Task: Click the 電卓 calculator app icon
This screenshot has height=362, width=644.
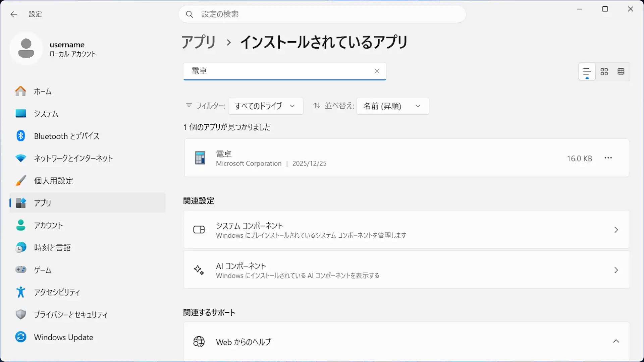Action: click(200, 158)
